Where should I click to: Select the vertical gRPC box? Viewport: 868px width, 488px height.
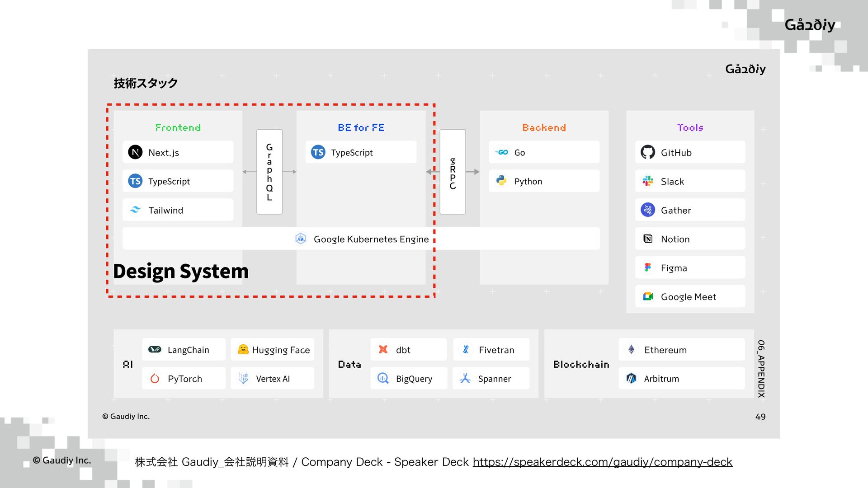pyautogui.click(x=453, y=172)
